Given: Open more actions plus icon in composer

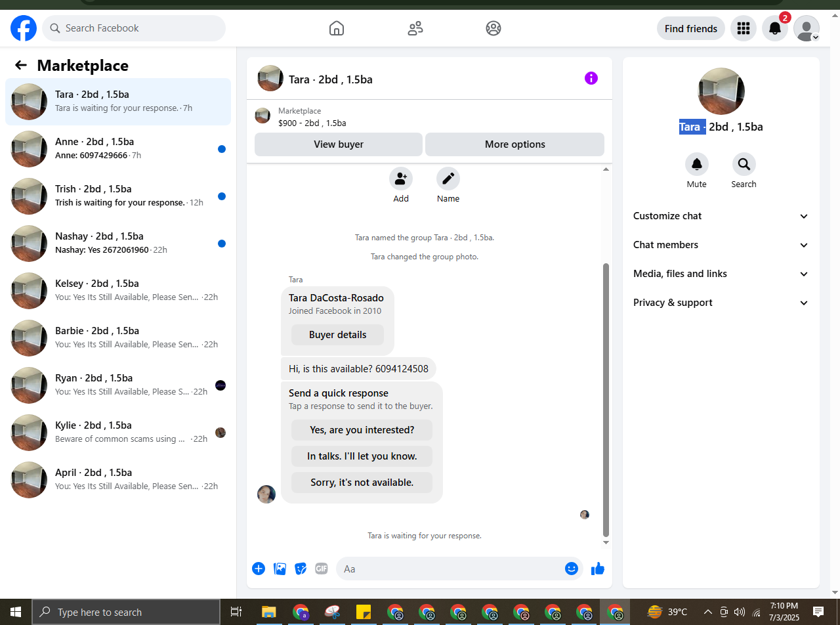Looking at the screenshot, I should (x=259, y=569).
